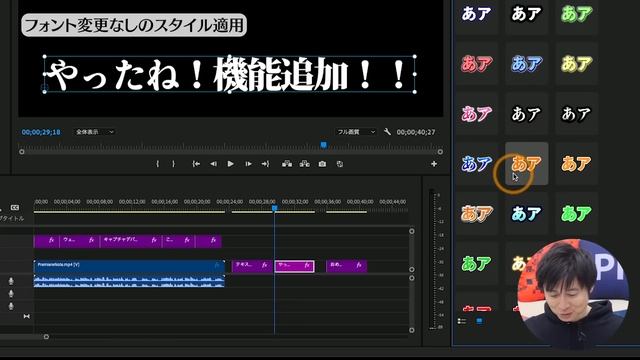This screenshot has height=360, width=640.
Task: Click 00;00;12;00 on the timeline ruler
Action: pos(132,202)
